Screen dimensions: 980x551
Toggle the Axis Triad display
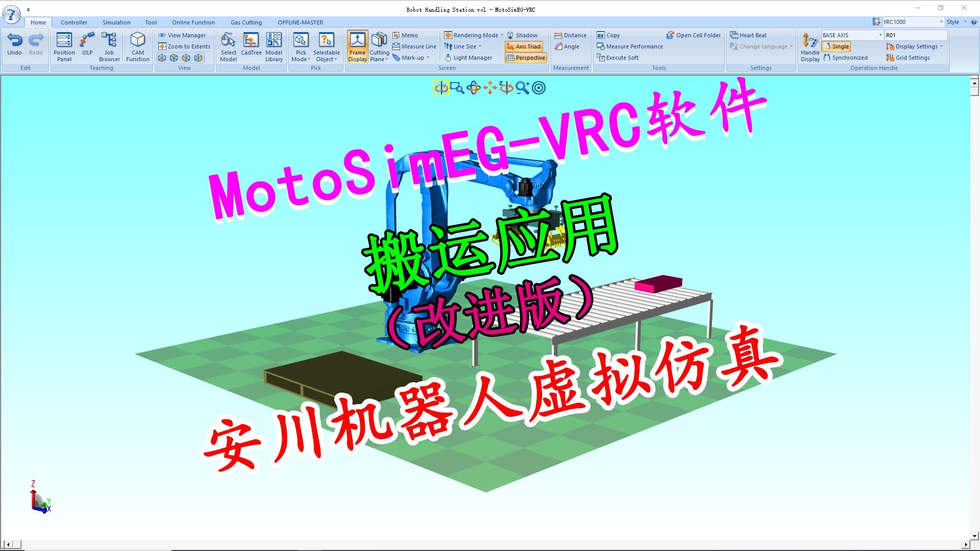524,46
